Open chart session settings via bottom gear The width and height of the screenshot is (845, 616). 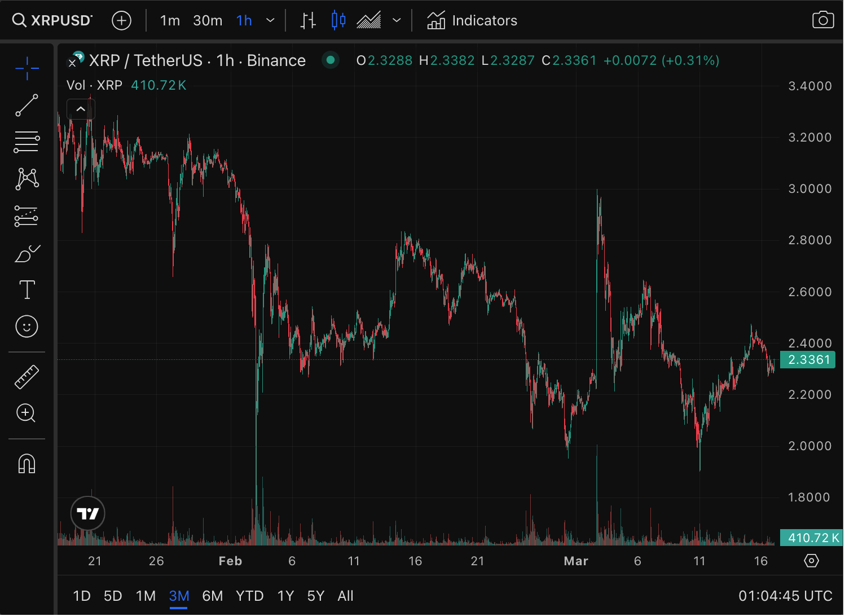tap(811, 561)
